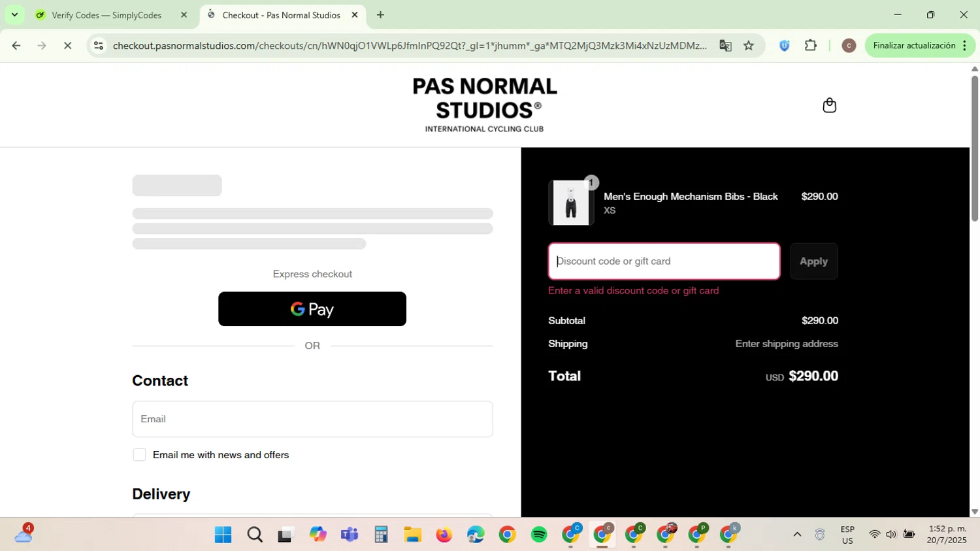Open the Bitwarden shield extension
Screen dimensions: 980x551
[785, 46]
